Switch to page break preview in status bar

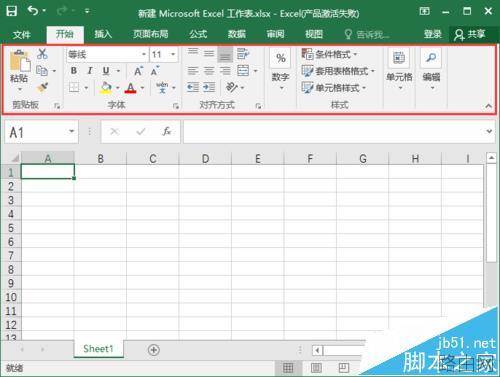click(343, 368)
